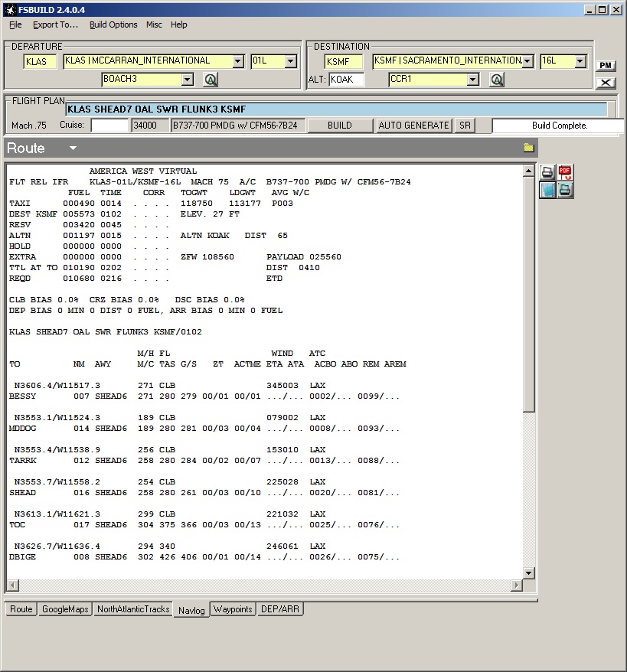The height and width of the screenshot is (672, 627).
Task: Click the 'ALTN KOAK' navlog text
Action: (205, 235)
